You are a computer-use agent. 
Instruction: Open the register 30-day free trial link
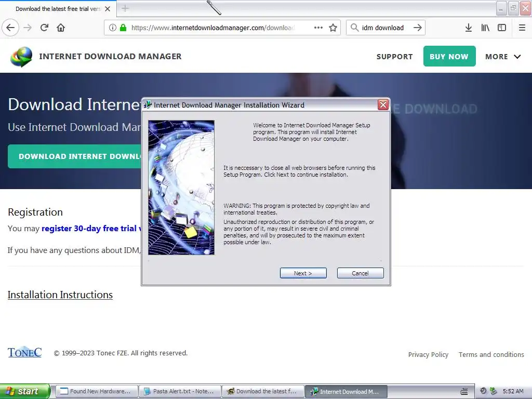pos(91,229)
